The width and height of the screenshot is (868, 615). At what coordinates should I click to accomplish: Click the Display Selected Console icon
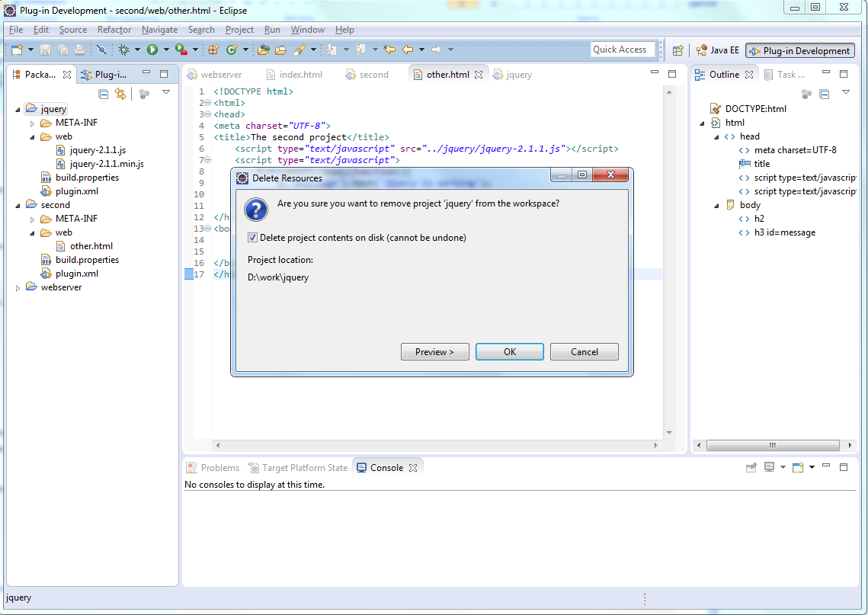(x=769, y=467)
